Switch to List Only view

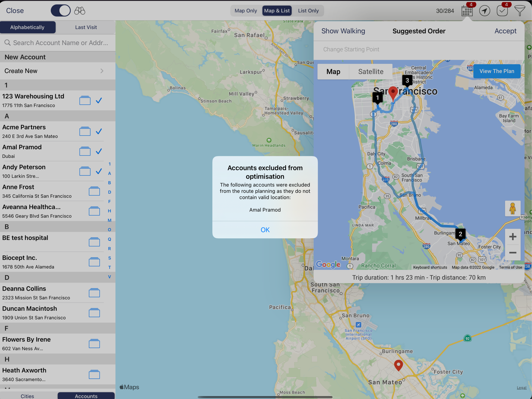[308, 11]
